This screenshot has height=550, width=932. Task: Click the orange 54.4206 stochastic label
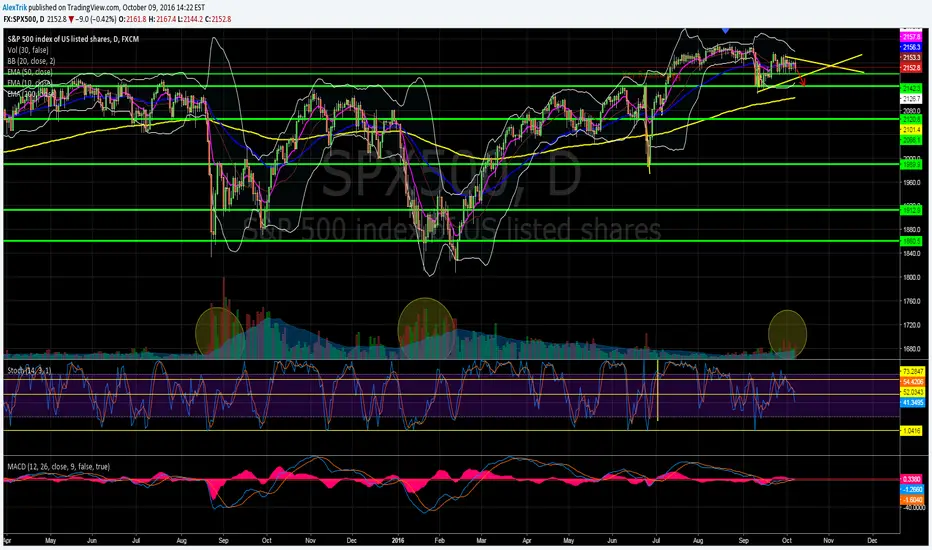(912, 382)
